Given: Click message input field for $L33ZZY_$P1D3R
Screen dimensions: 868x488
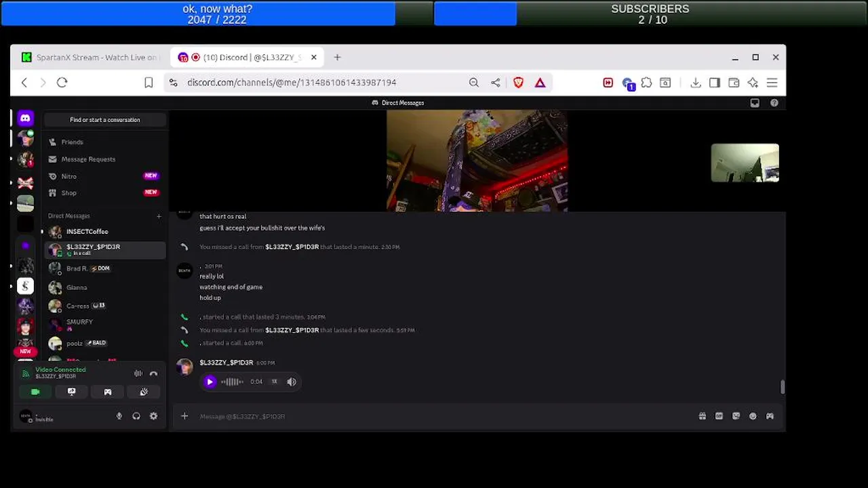Looking at the screenshot, I should point(444,416).
